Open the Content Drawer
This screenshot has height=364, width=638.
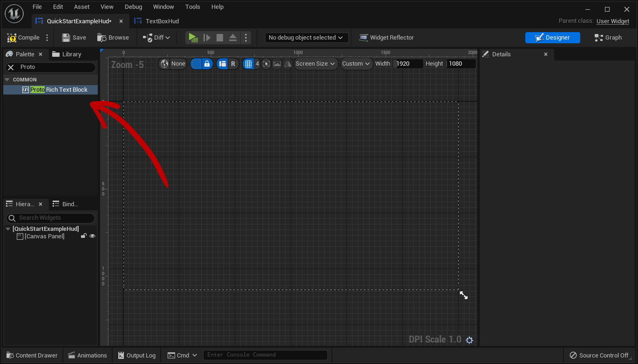(32, 356)
